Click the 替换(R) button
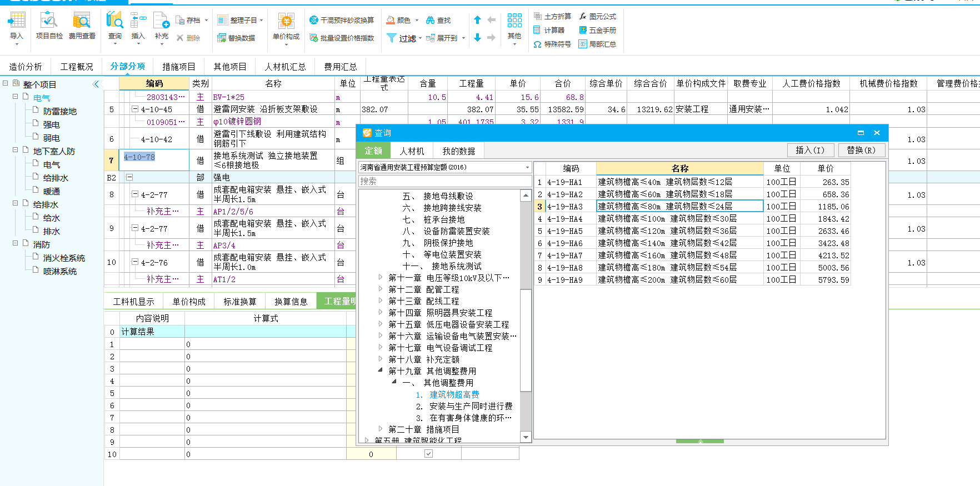Screen dimensions: 980x486 pyautogui.click(x=861, y=150)
